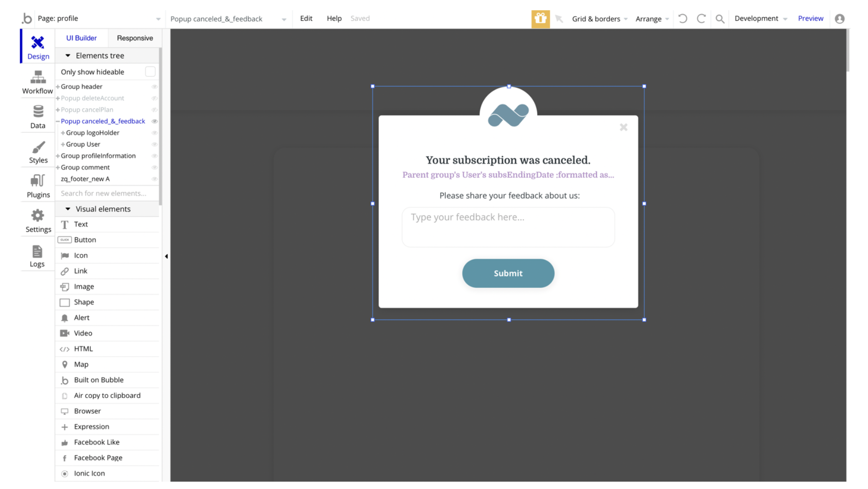Toggle visibility eye for Group header
The image size is (868, 489).
[x=154, y=87]
